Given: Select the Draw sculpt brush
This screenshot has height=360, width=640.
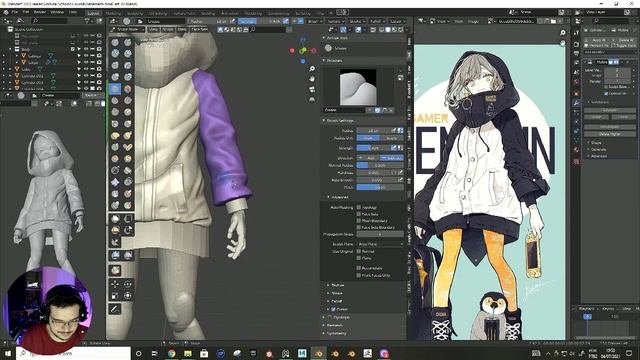Looking at the screenshot, I should 115,42.
